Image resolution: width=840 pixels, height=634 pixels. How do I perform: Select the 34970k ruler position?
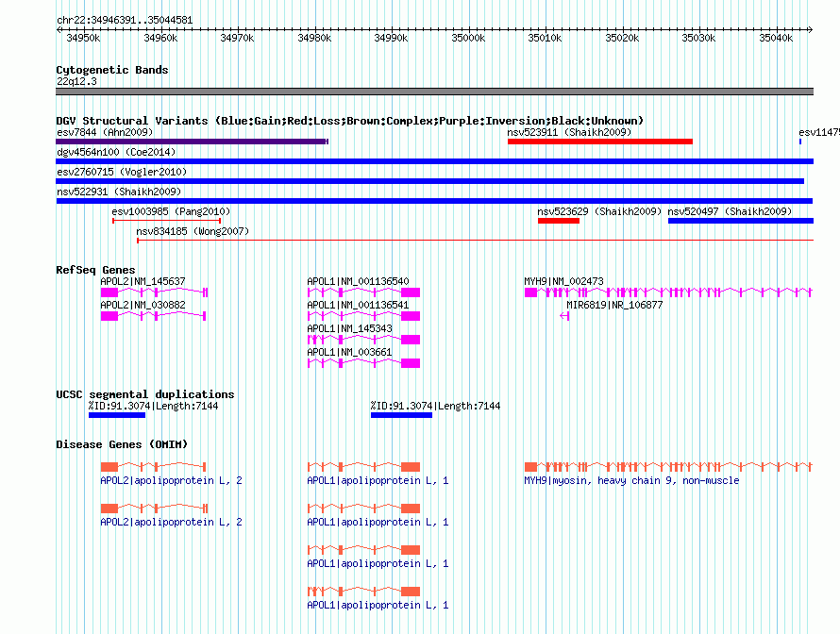pyautogui.click(x=237, y=38)
